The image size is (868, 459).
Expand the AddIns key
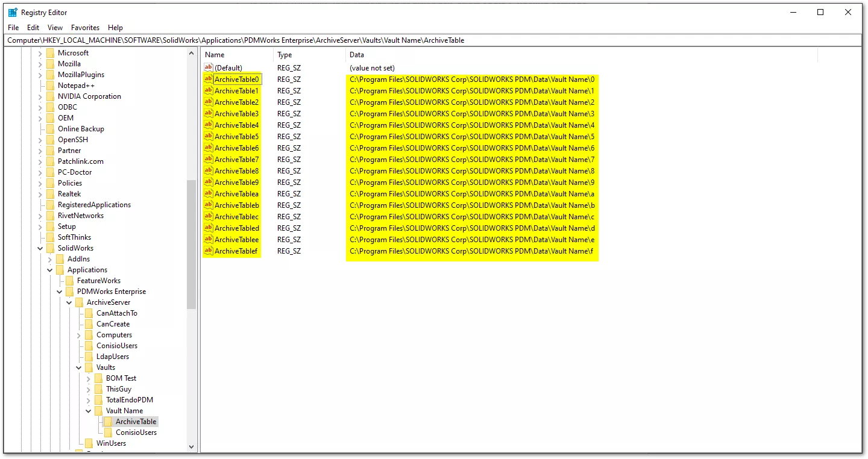point(50,259)
